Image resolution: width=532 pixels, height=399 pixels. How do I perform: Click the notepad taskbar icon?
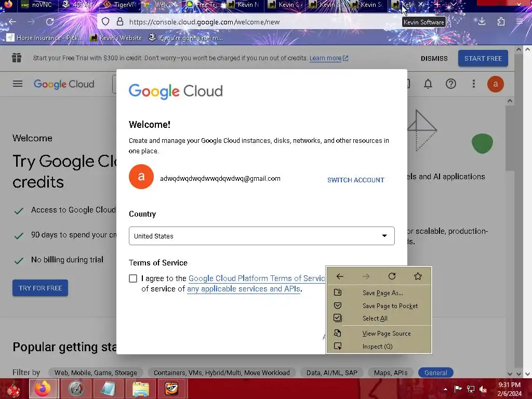tap(108, 389)
